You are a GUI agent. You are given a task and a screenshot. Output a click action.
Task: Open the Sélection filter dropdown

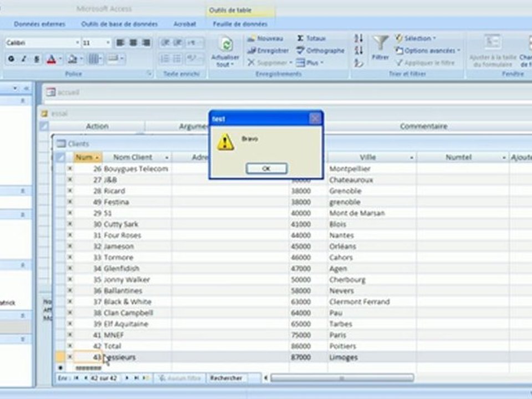pos(416,38)
